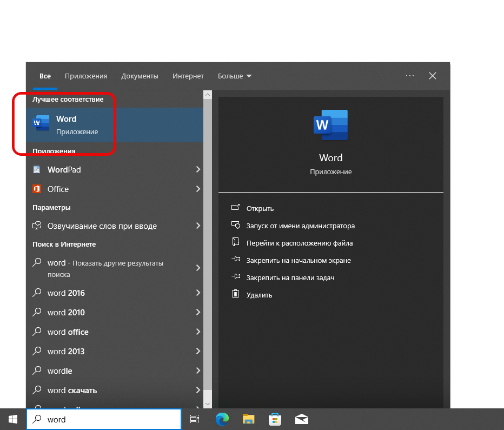
Task: Click the Task View taskbar icon
Action: (x=195, y=419)
